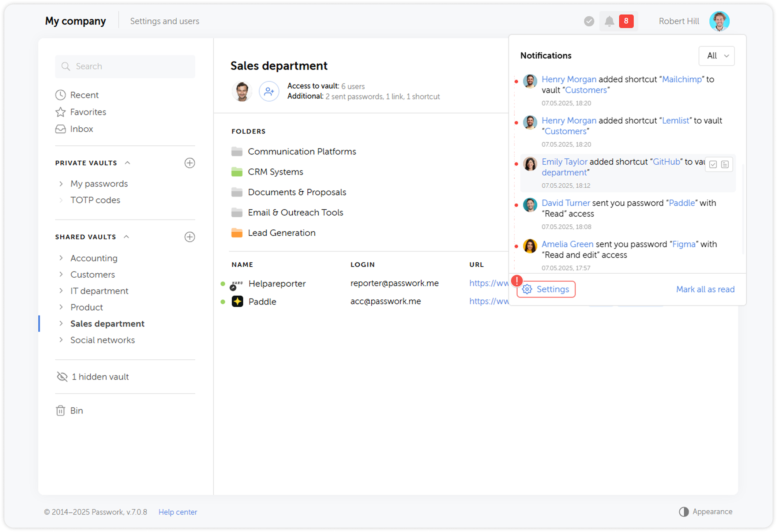
Task: Open the All notifications filter dropdown
Action: pos(716,56)
